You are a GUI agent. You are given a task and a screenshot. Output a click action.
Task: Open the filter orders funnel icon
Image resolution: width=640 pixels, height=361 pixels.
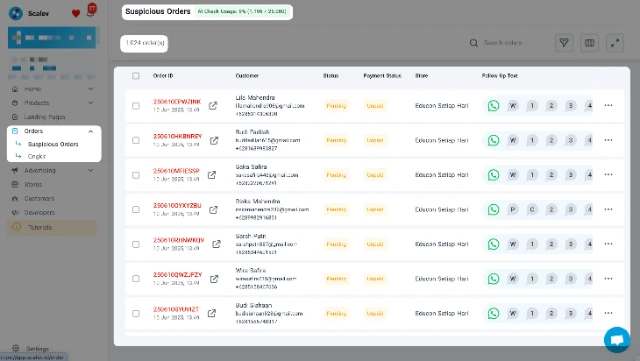pos(564,42)
